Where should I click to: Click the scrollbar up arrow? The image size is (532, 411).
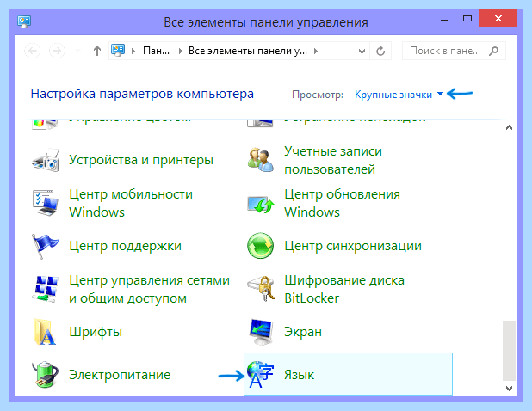(x=509, y=128)
